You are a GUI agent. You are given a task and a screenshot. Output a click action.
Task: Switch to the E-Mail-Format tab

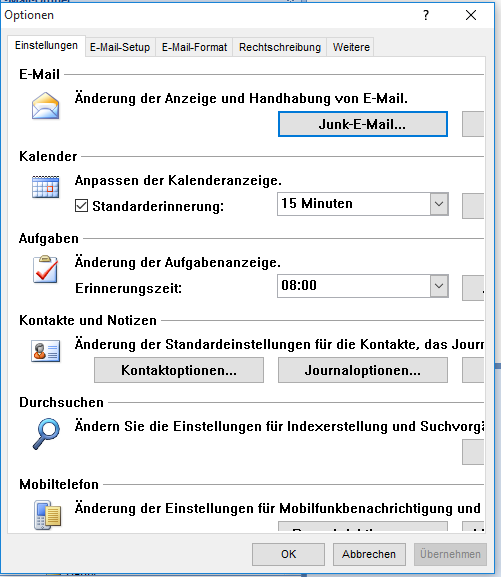[x=194, y=47]
